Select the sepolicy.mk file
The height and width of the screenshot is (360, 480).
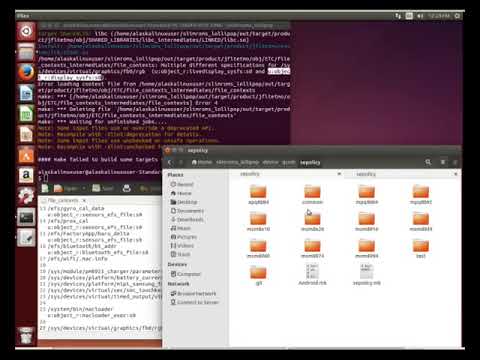367,274
